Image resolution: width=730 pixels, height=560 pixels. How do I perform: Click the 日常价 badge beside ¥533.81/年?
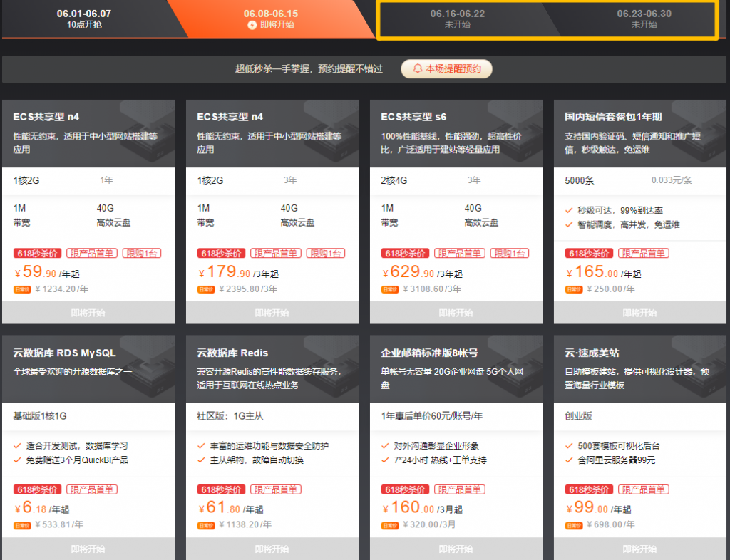[x=22, y=525]
